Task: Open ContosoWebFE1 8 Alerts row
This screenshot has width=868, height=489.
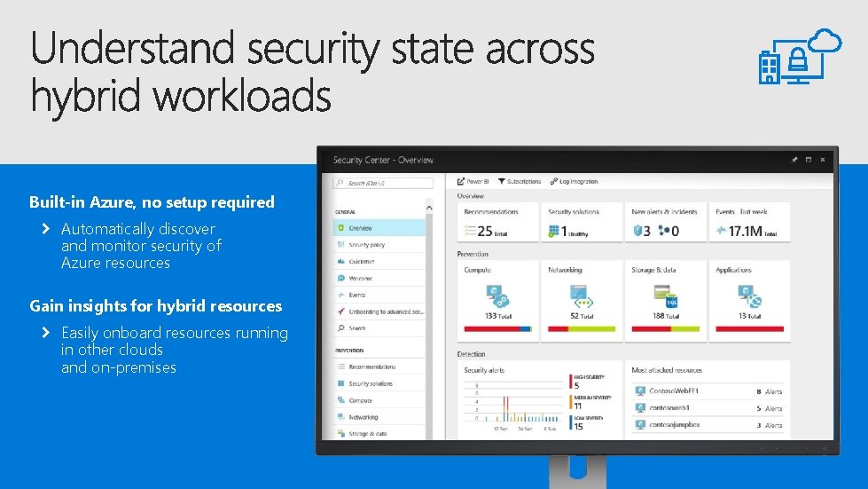Action: 708,391
